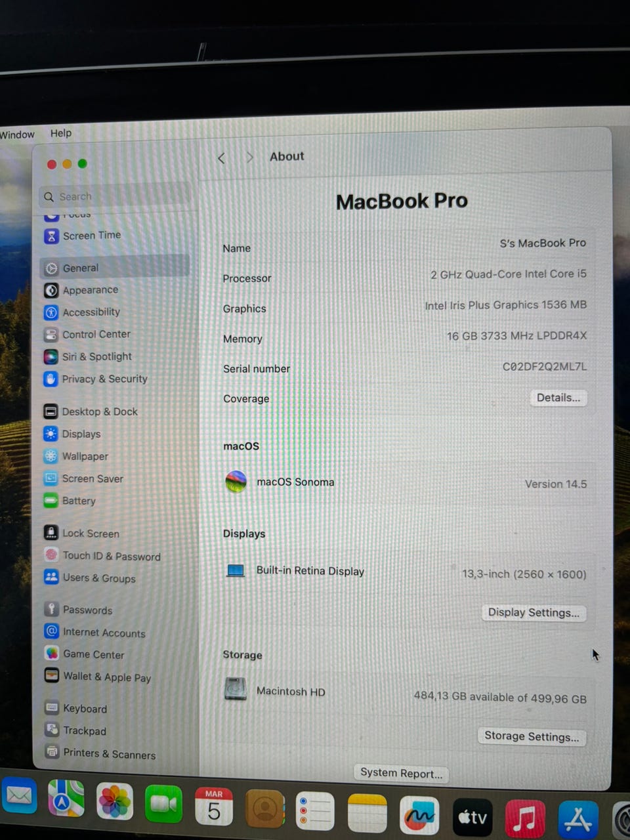The image size is (630, 840).
Task: Launch Apple TV from the Dock
Action: pos(472,818)
